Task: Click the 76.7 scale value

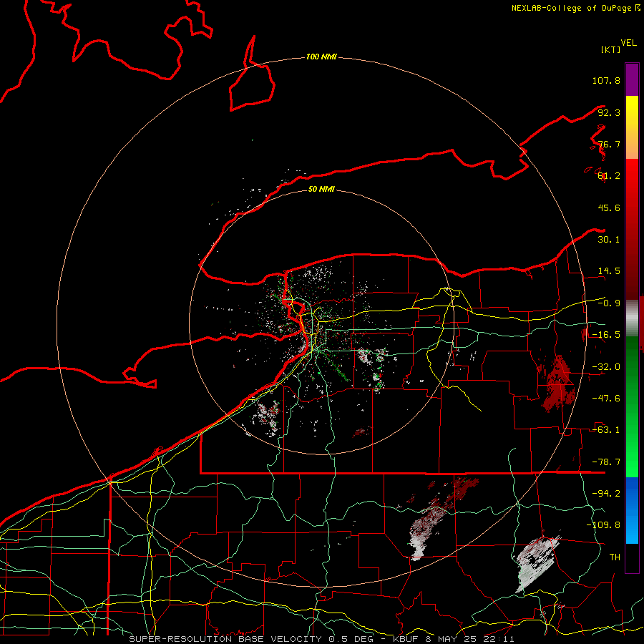Action: (x=609, y=144)
